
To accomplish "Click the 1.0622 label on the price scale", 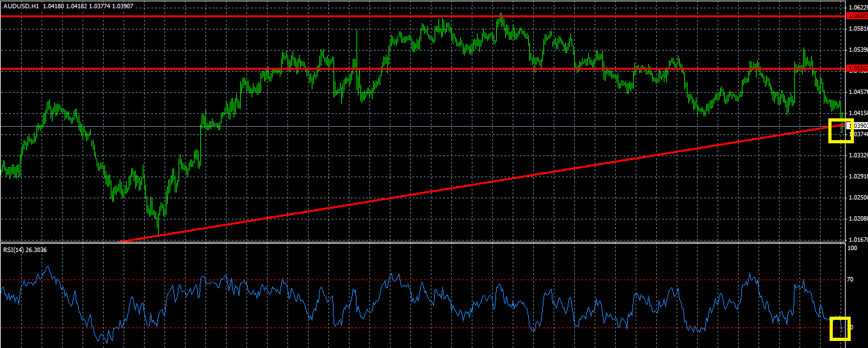I will (x=858, y=8).
